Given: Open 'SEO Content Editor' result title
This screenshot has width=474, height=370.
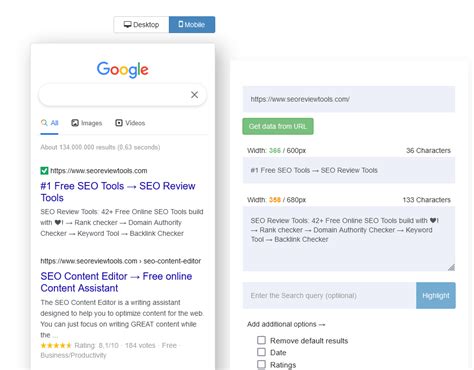Looking at the screenshot, I should (x=116, y=282).
